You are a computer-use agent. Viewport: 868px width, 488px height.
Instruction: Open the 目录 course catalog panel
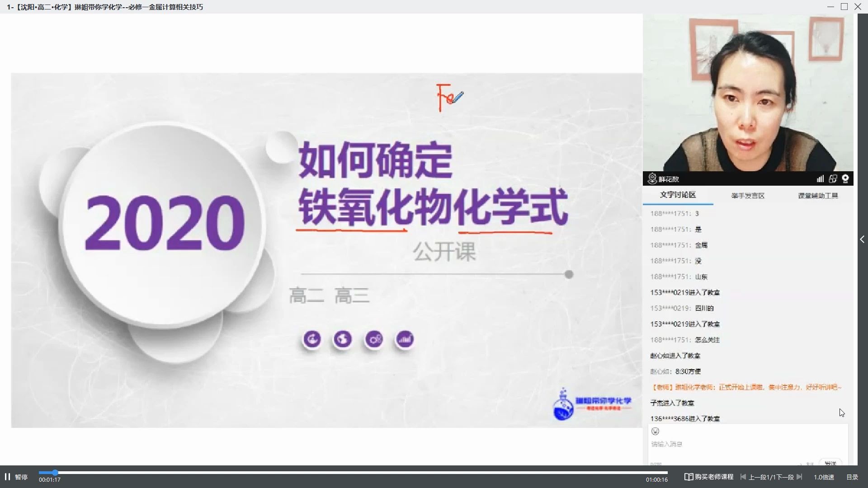coord(853,477)
